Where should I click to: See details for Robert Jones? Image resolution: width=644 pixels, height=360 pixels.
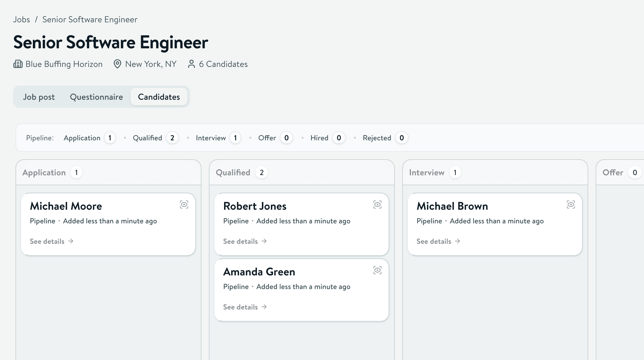coord(240,241)
